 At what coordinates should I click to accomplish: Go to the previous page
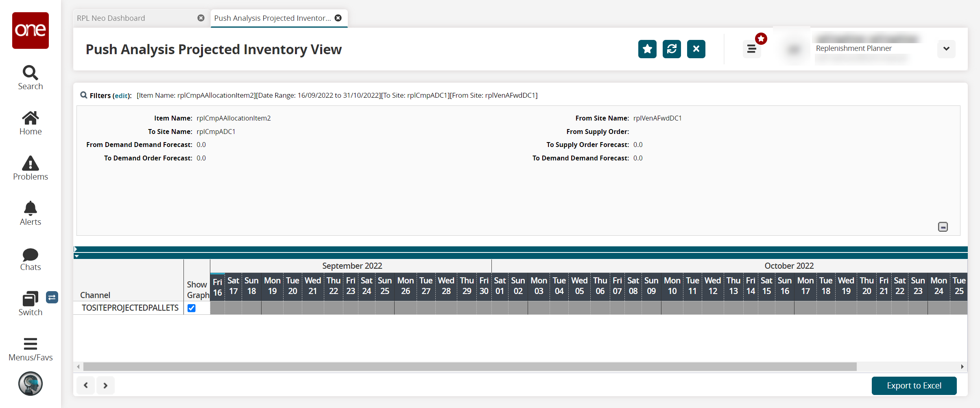tap(86, 385)
